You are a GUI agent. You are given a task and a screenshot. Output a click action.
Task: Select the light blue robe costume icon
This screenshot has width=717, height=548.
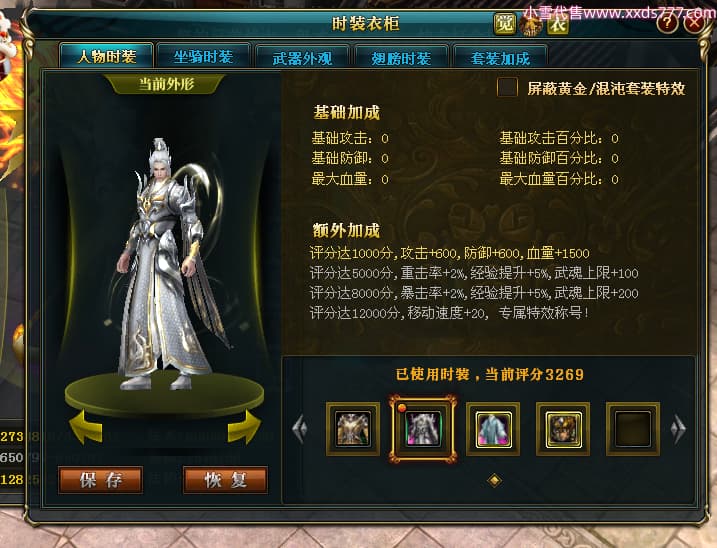(493, 429)
